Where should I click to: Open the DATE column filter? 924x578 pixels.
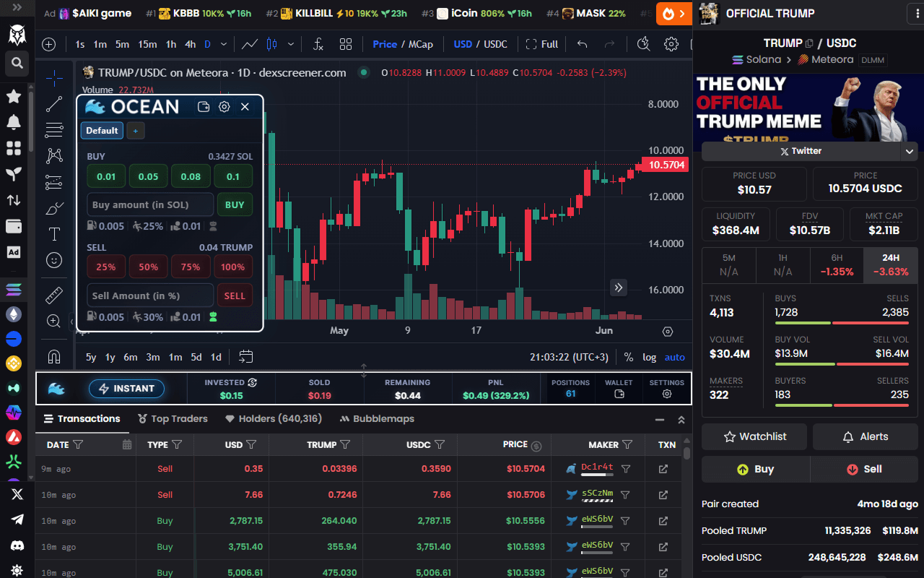click(x=79, y=445)
